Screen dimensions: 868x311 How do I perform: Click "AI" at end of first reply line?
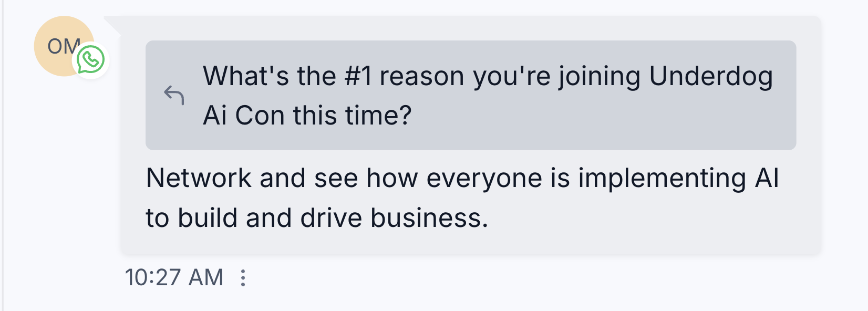click(x=767, y=178)
